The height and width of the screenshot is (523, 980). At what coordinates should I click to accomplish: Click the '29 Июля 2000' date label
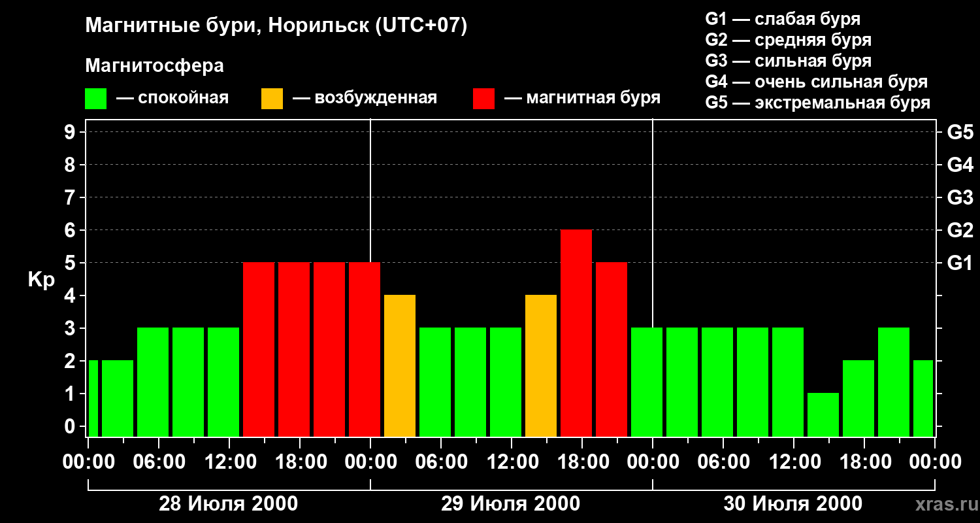coord(511,504)
